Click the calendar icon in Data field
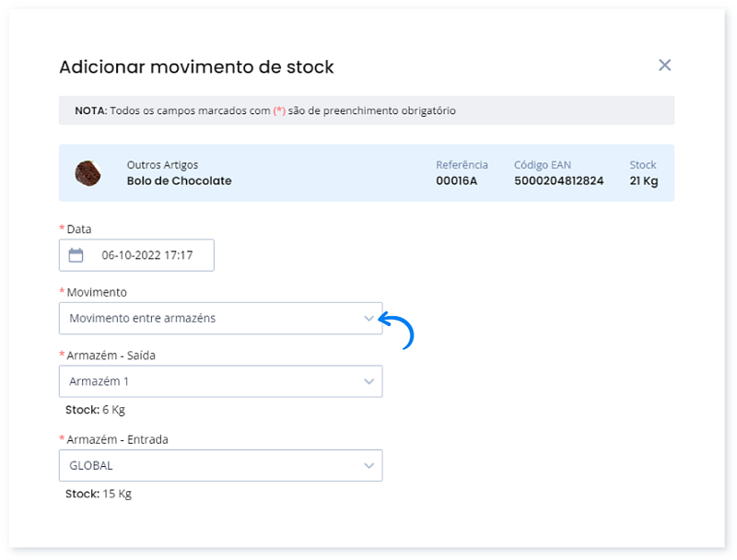Viewport: 737px width, 560px height. (76, 255)
